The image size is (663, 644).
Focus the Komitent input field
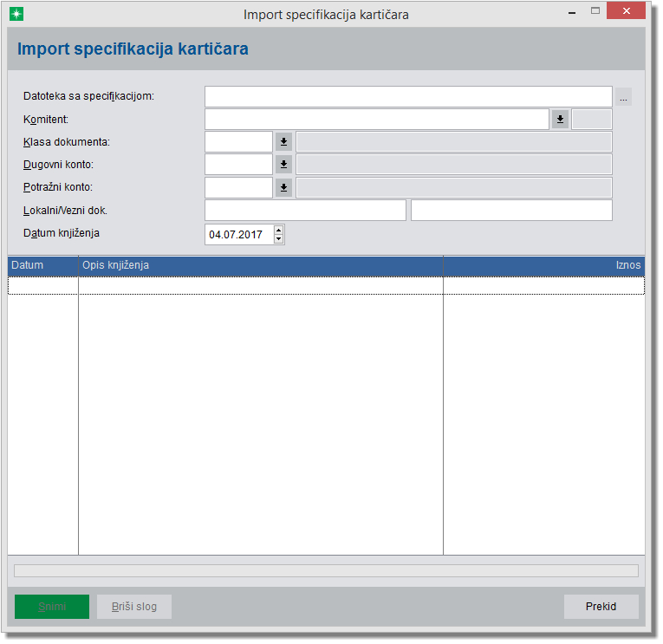[377, 119]
